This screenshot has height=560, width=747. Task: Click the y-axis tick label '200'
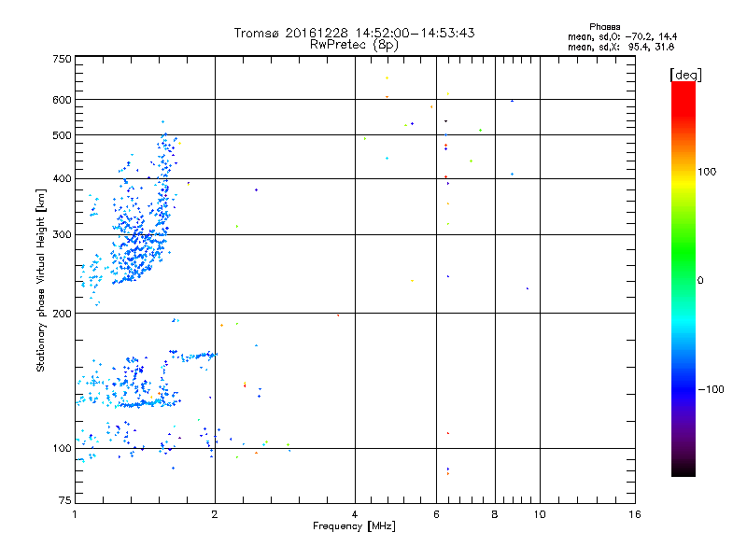tap(62, 314)
